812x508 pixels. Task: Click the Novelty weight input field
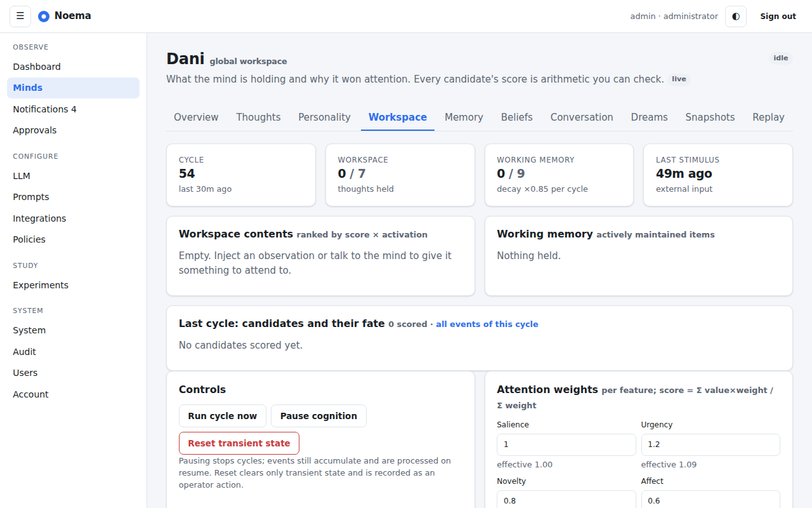566,500
